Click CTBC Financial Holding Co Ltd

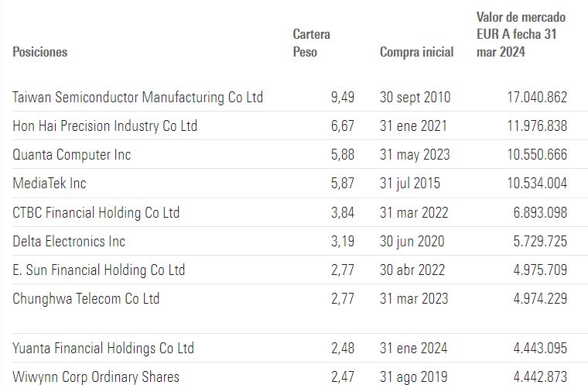point(96,212)
